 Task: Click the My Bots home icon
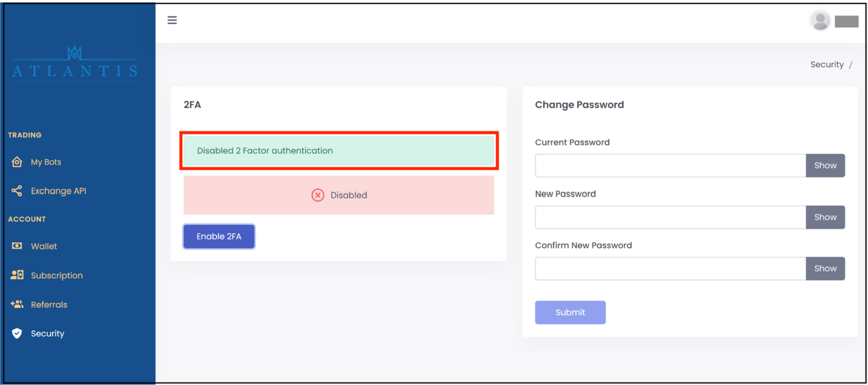tap(17, 162)
